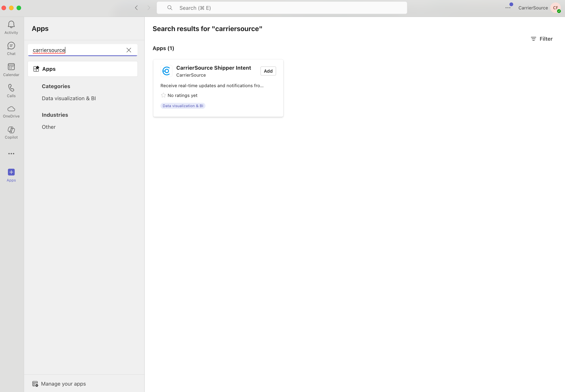Open the Calls section
This screenshot has height=392, width=565.
point(11,91)
